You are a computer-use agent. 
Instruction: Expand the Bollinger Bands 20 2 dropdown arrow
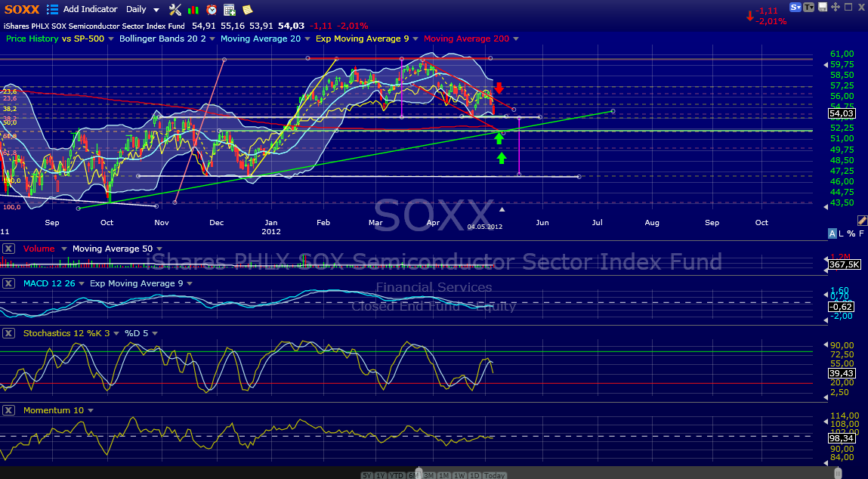[212, 39]
